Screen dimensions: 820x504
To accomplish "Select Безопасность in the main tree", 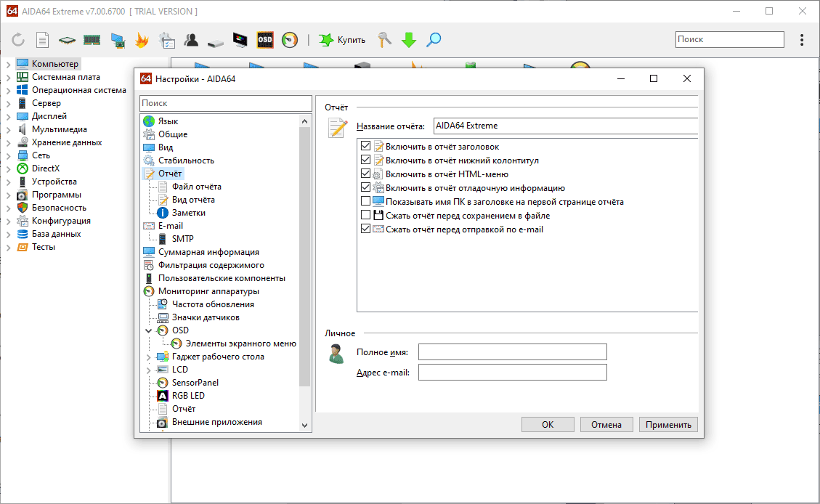I will pos(59,208).
